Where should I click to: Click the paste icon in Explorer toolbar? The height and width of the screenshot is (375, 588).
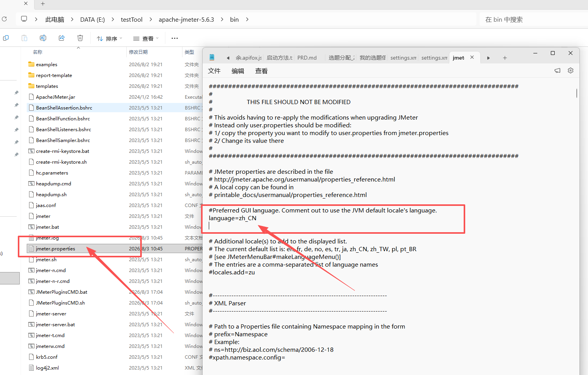pos(24,38)
